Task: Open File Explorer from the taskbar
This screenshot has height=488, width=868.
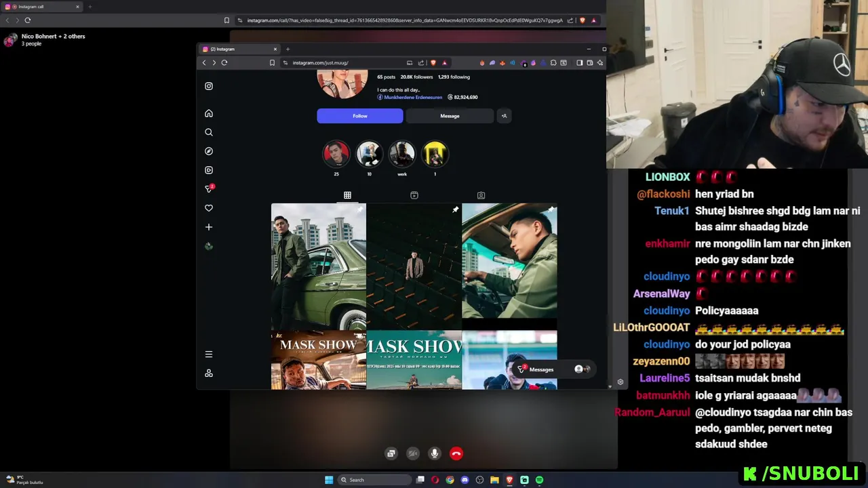Action: click(494, 480)
